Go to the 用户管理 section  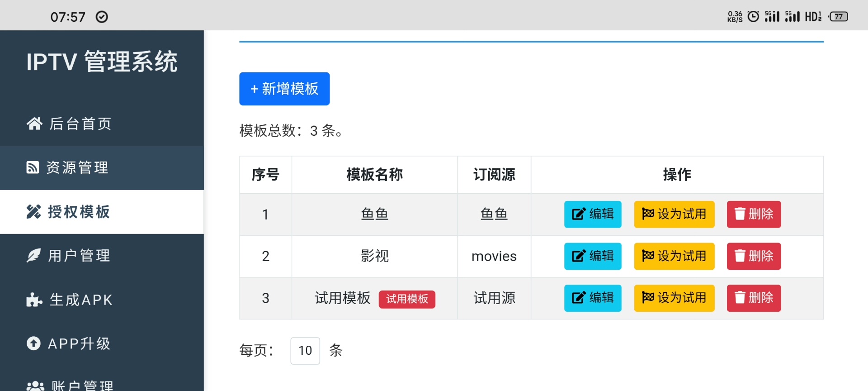point(79,256)
